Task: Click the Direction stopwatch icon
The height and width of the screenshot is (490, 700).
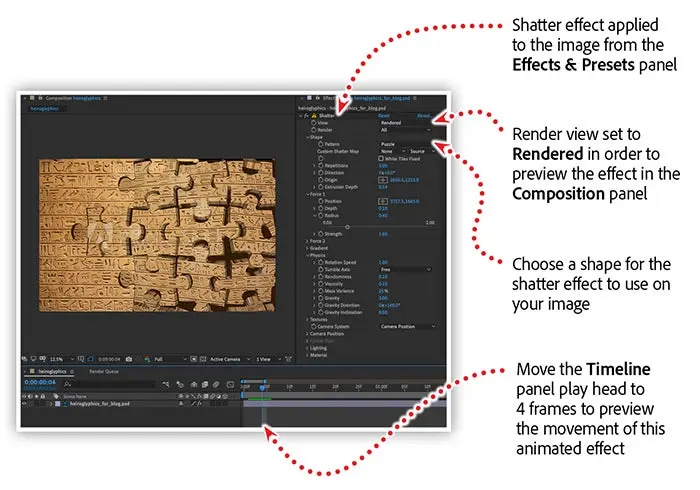Action: (x=321, y=173)
